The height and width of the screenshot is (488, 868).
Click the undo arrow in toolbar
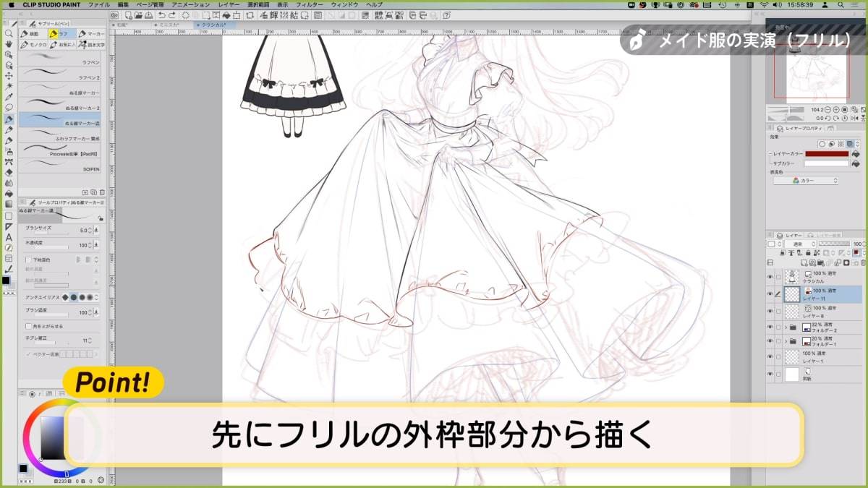(x=161, y=14)
